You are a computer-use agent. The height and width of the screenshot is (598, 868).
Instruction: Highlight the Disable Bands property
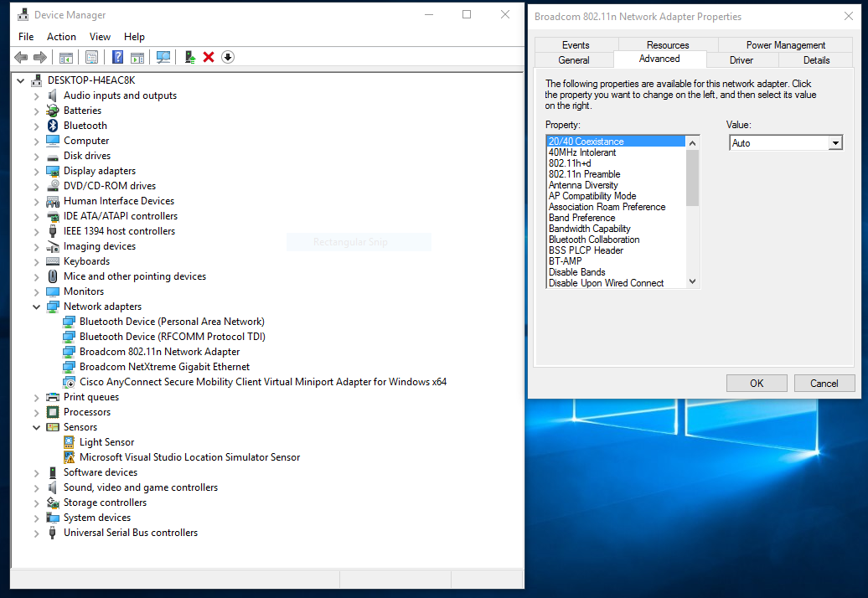click(576, 271)
